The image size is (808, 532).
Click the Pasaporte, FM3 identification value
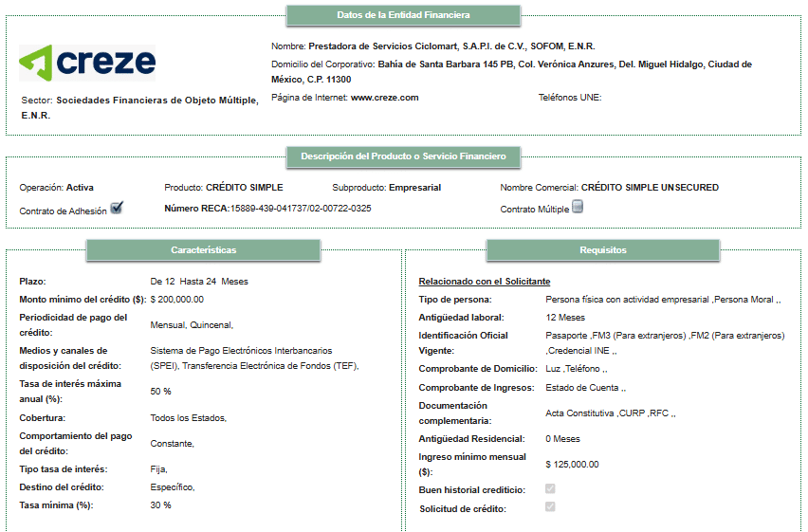[665, 343]
